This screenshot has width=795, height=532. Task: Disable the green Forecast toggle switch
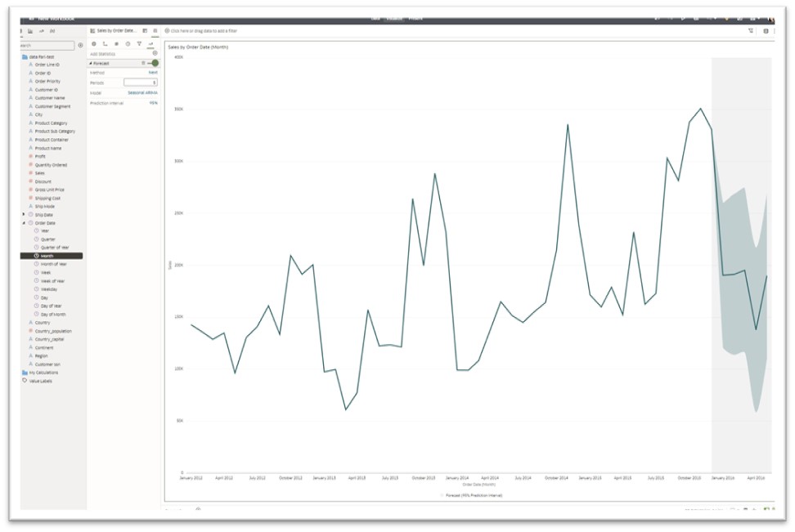[155, 64]
